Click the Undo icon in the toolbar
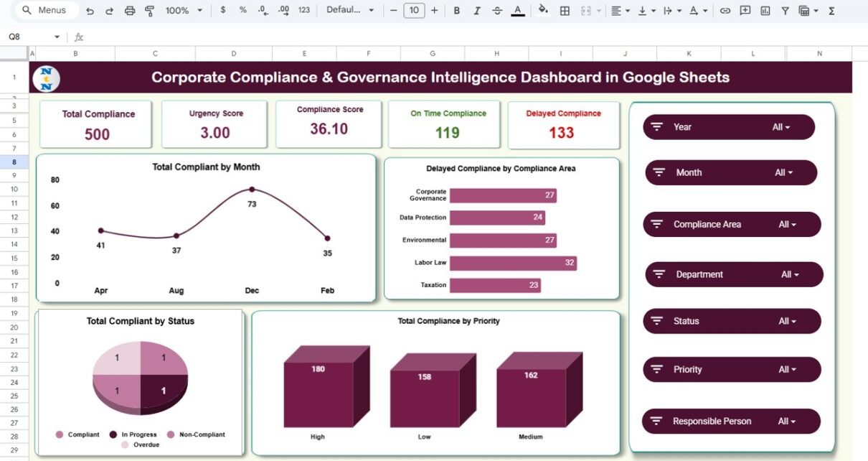 coord(90,11)
